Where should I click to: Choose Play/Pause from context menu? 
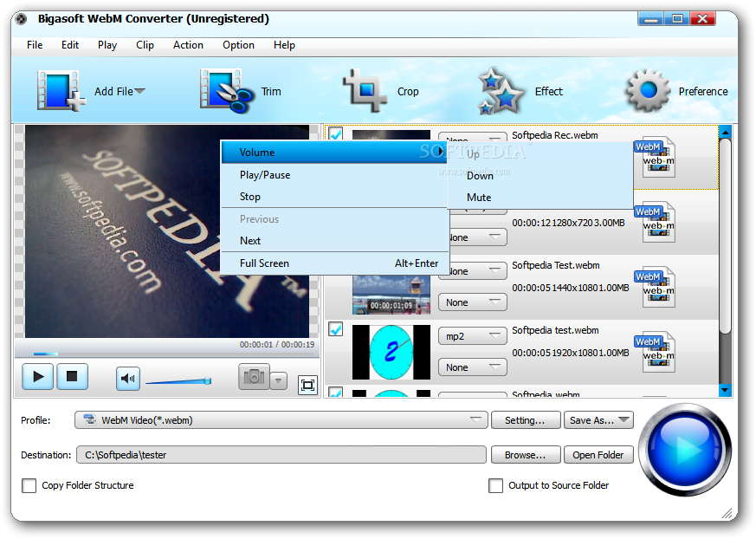click(334, 175)
